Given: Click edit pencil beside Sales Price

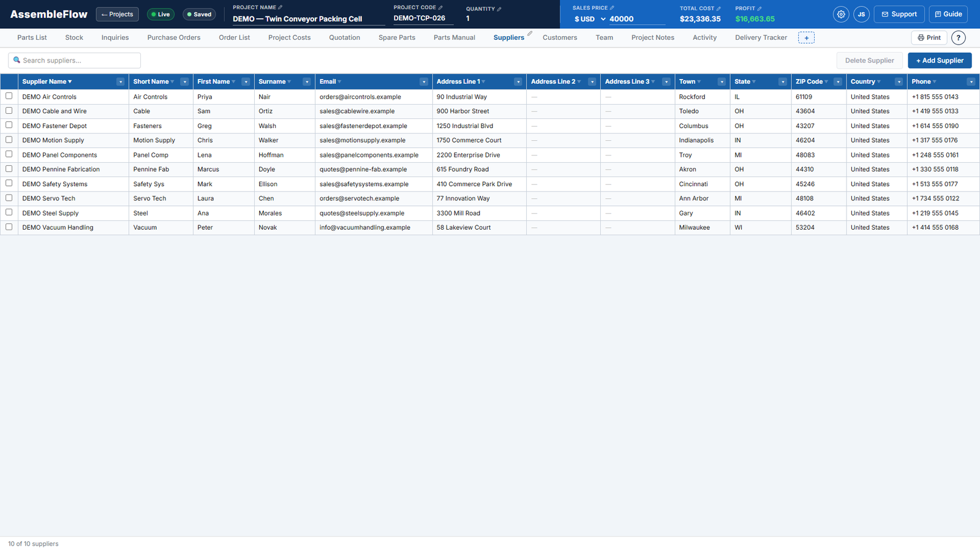Looking at the screenshot, I should coord(612,8).
